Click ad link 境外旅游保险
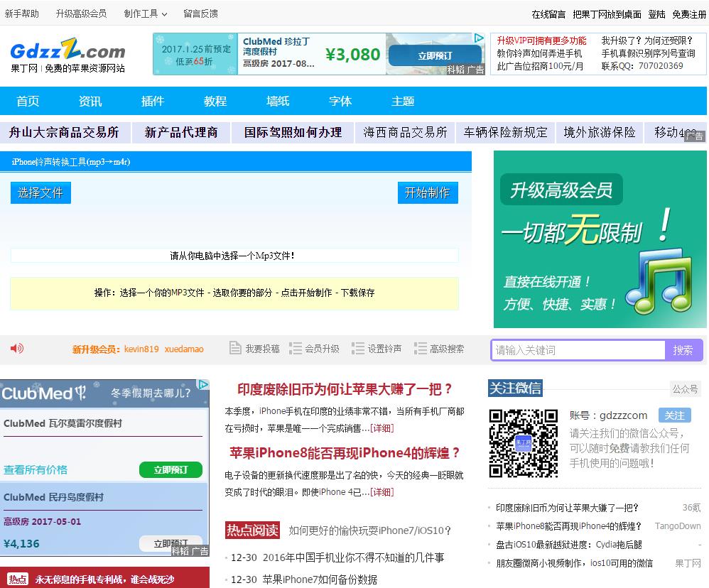Viewport: 709px width, 588px height. pos(600,132)
